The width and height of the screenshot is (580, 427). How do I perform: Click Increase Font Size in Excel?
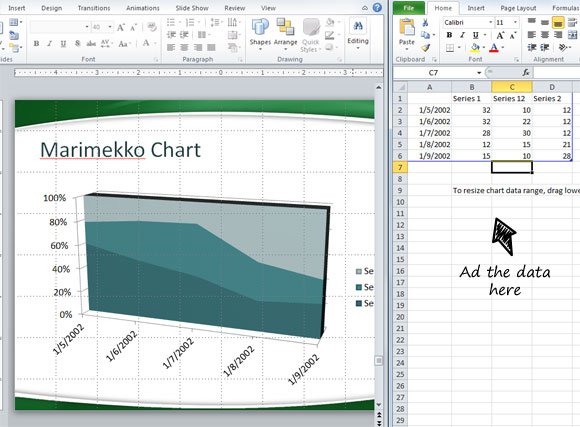tap(500, 36)
